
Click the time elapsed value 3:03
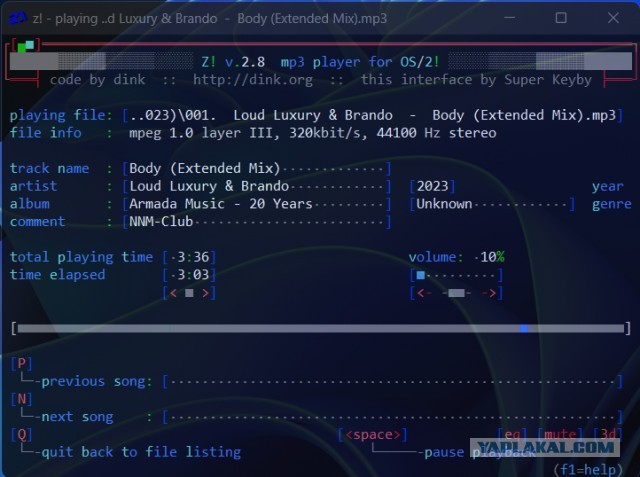(189, 275)
